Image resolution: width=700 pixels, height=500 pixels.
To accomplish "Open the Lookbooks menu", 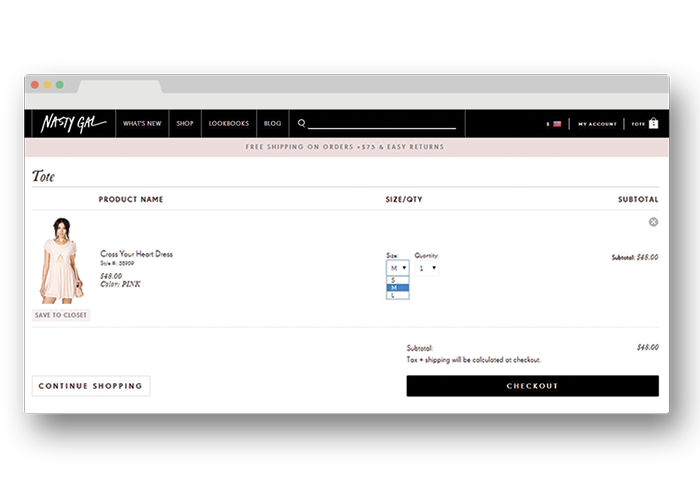I will (229, 123).
